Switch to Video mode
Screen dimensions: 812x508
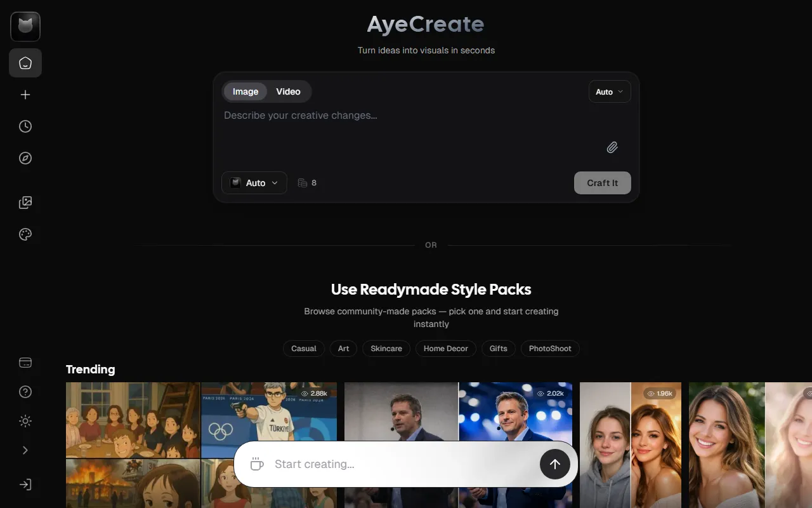(288, 91)
